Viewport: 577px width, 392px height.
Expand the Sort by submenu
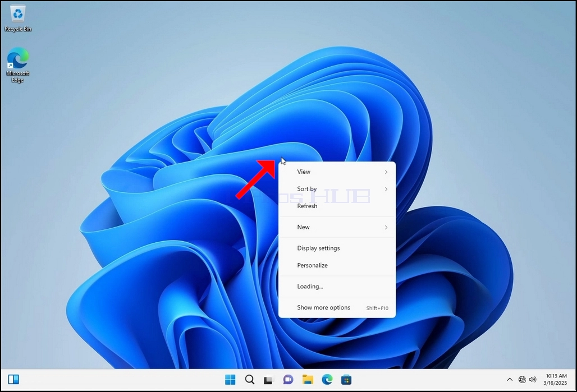pyautogui.click(x=337, y=189)
